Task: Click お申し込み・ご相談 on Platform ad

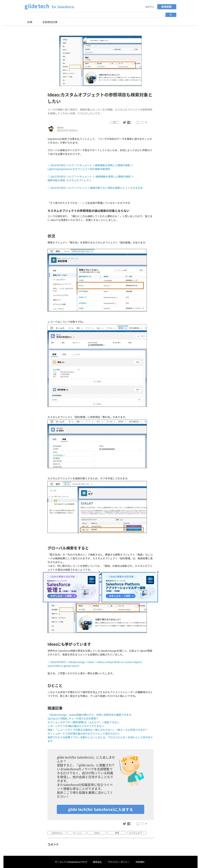Action: click(121, 596)
